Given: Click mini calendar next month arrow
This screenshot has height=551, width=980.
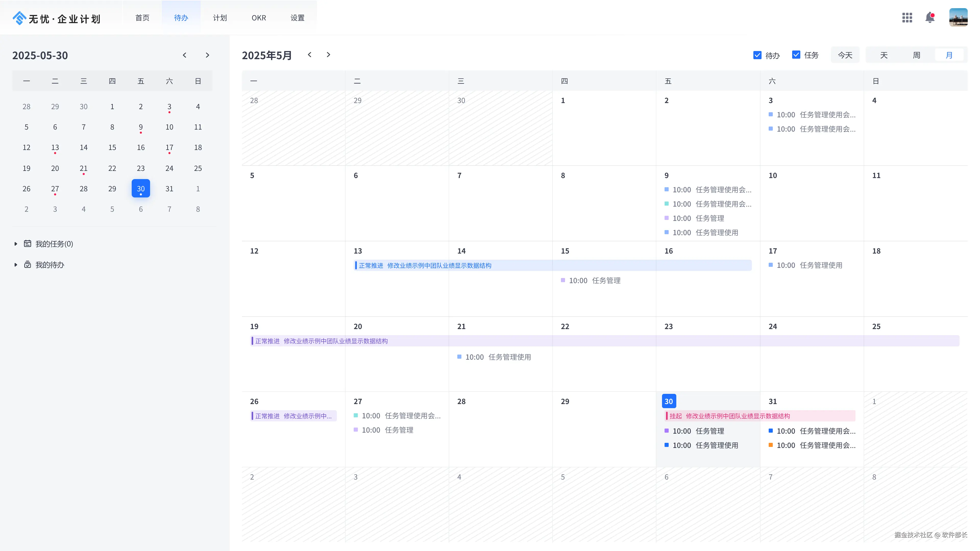Looking at the screenshot, I should point(207,55).
